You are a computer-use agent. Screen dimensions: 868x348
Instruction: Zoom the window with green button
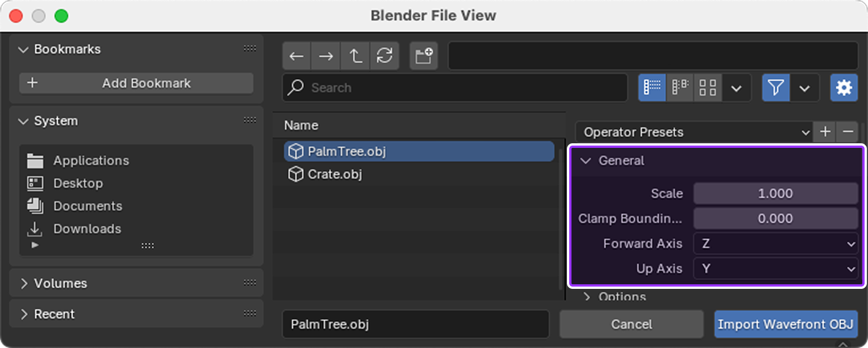(61, 16)
